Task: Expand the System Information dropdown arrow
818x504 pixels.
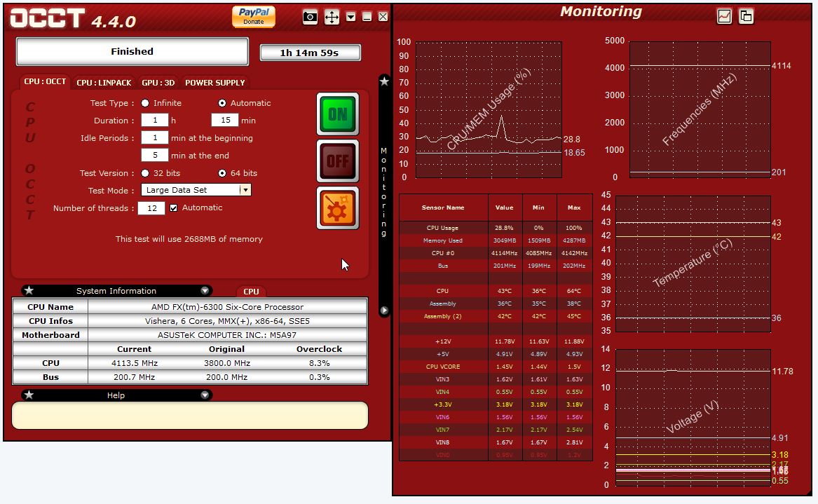Action: (205, 291)
